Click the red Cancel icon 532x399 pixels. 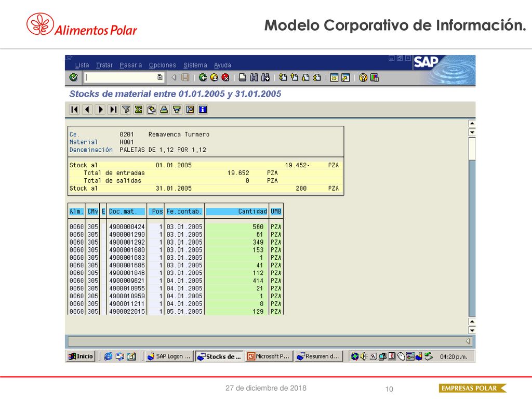(225, 78)
